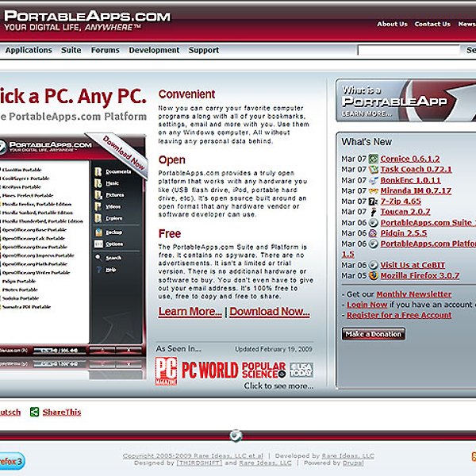The width and height of the screenshot is (476, 476).
Task: Click the Miranda IM app icon
Action: 373,190
